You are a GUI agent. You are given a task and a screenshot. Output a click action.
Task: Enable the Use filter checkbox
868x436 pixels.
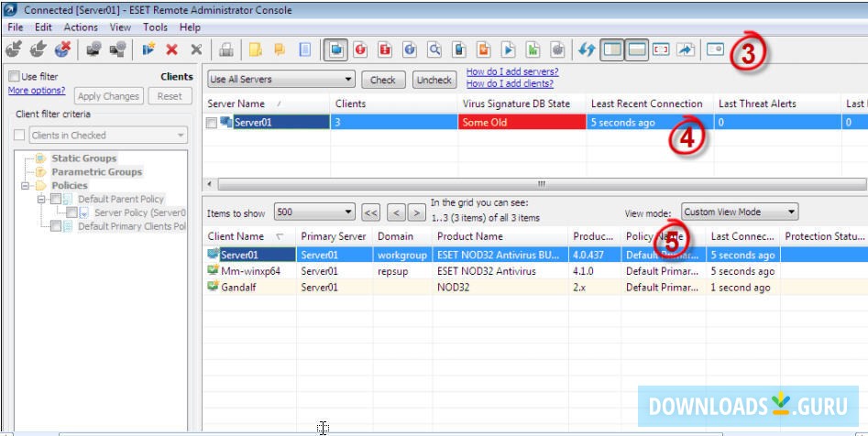coord(14,76)
